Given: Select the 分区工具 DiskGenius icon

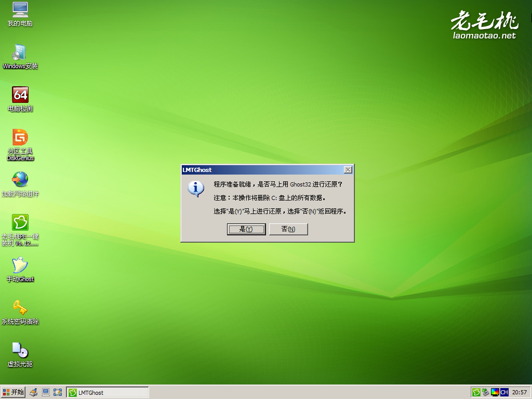Looking at the screenshot, I should [x=20, y=145].
